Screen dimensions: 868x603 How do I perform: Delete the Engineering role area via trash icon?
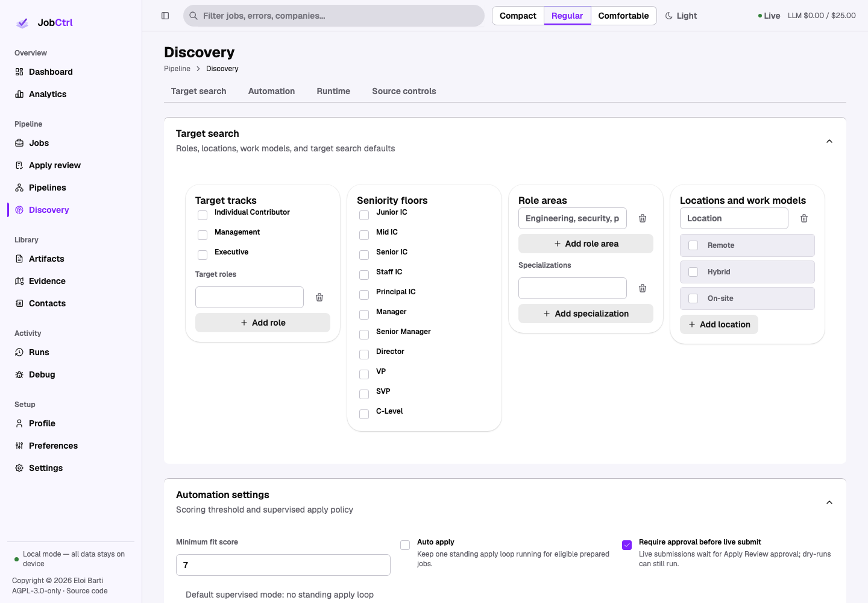(x=643, y=218)
